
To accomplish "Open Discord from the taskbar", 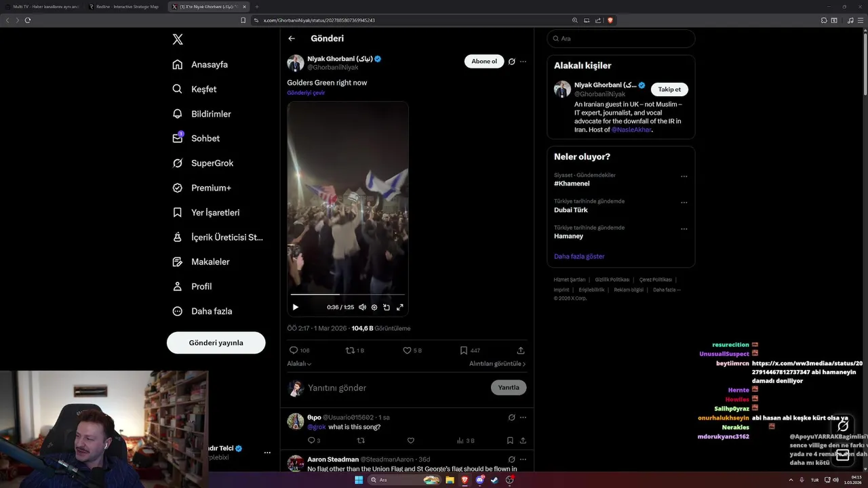I will [x=479, y=480].
